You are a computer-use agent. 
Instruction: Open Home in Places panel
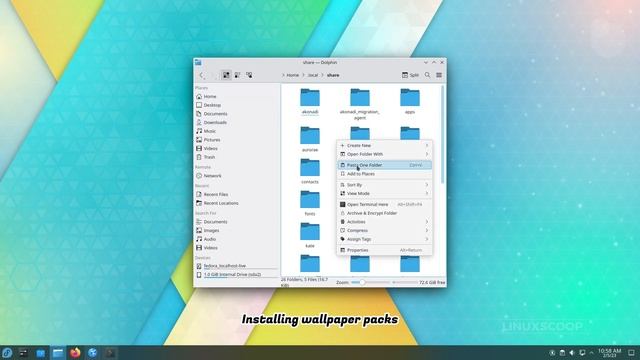(237, 96)
